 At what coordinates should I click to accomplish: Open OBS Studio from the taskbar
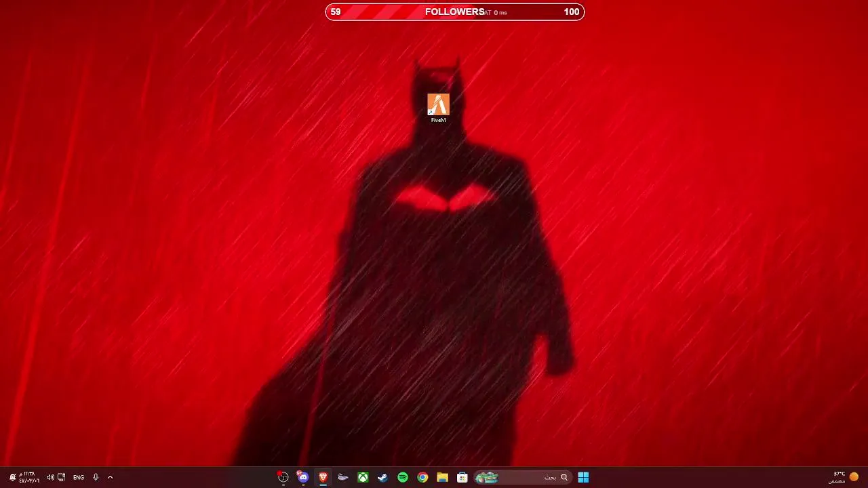coord(283,477)
